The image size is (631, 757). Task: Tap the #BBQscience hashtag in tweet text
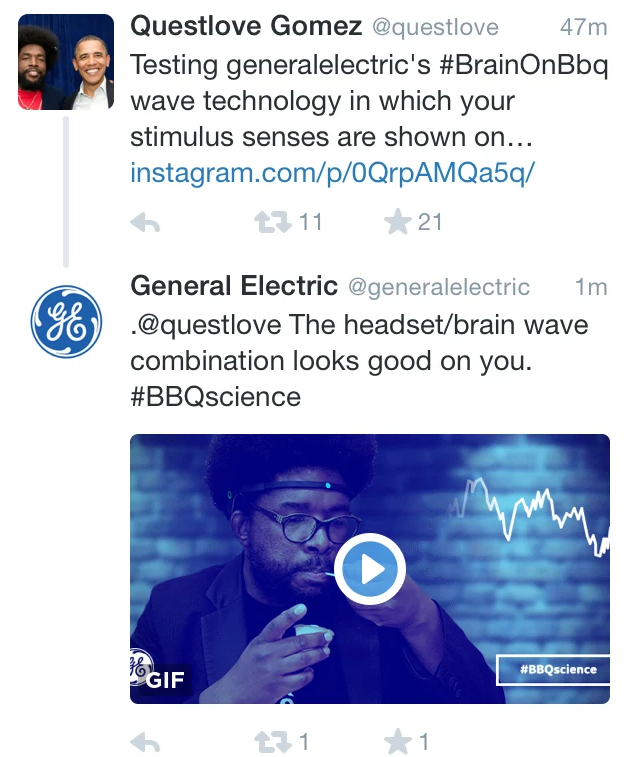click(216, 396)
